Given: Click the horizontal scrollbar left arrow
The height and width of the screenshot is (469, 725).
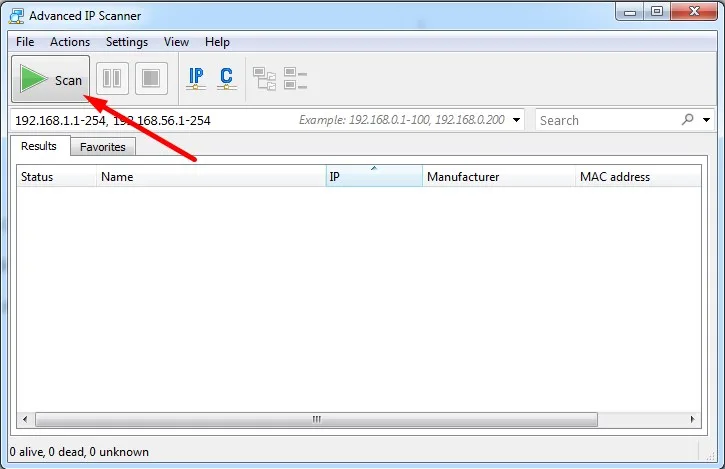Looking at the screenshot, I should pos(25,420).
